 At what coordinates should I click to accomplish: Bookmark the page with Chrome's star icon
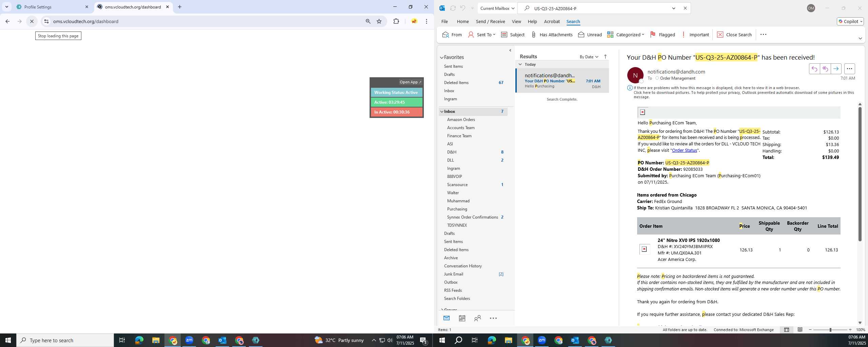pyautogui.click(x=379, y=21)
